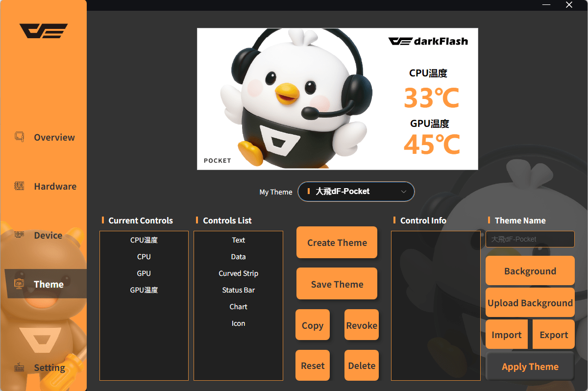This screenshot has height=391, width=588.
Task: Click the darkFlash logo in the sidebar
Action: point(44,31)
